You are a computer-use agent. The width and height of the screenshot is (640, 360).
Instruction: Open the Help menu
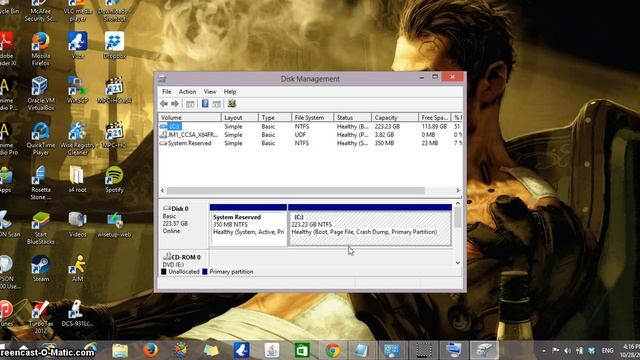coord(230,92)
